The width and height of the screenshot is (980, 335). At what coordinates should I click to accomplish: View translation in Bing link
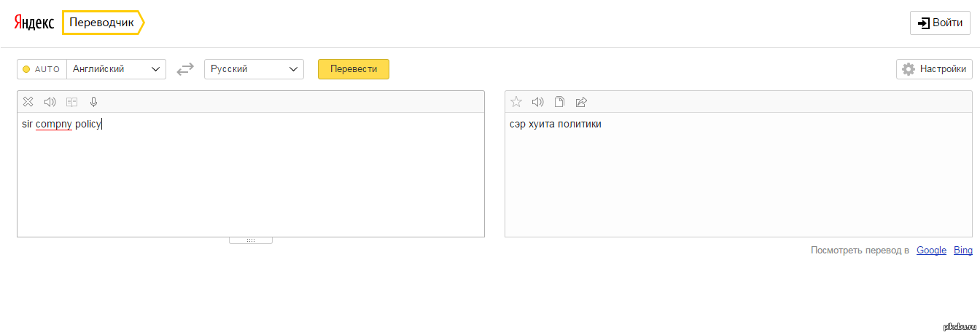tap(963, 250)
